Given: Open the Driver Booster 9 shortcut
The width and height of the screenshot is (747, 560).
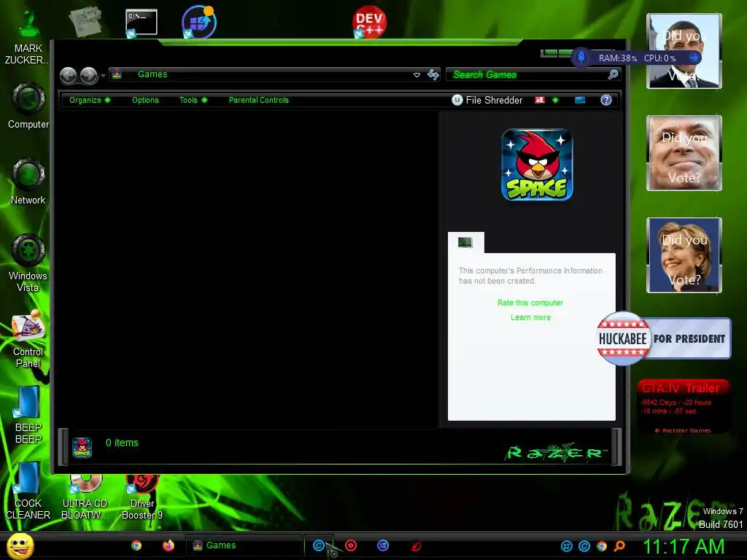Looking at the screenshot, I should click(x=142, y=497).
